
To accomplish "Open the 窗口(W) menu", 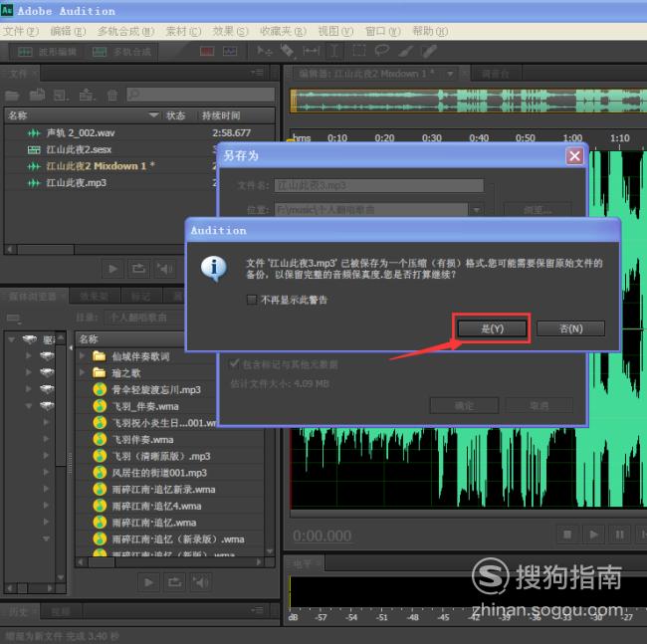I will [383, 31].
